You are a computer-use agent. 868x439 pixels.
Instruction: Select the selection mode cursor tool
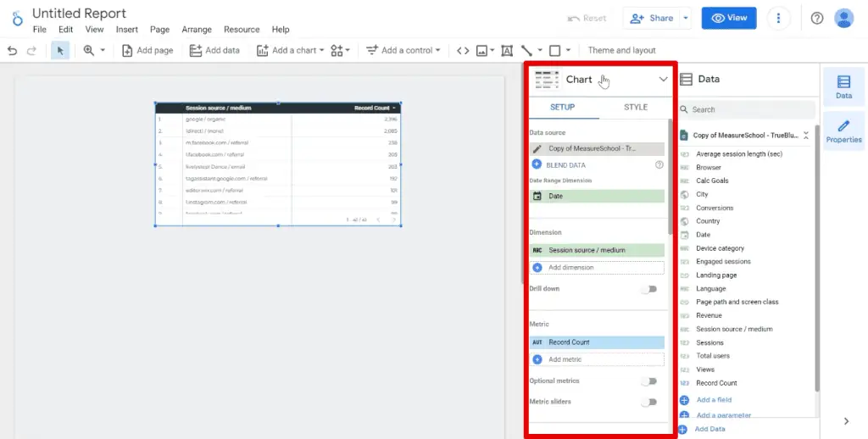(x=60, y=51)
